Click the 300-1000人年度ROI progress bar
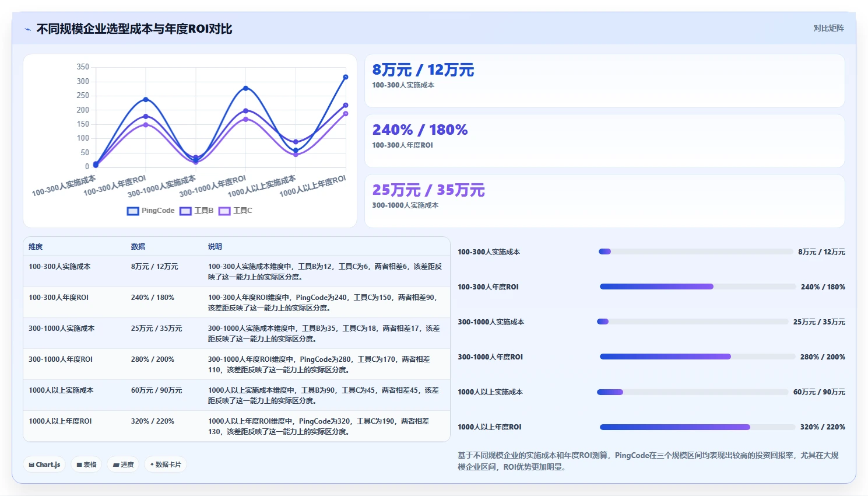868x496 pixels. pos(697,357)
